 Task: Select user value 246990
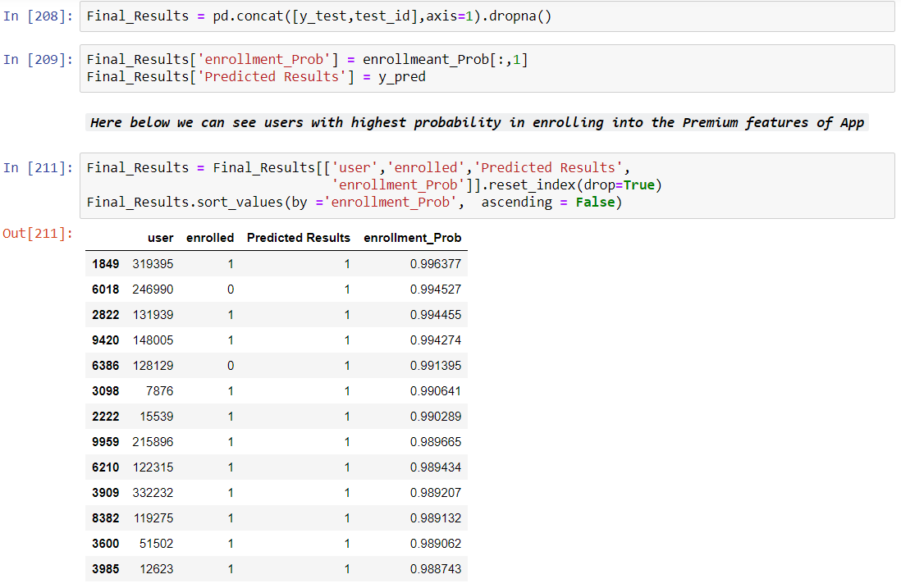(153, 289)
